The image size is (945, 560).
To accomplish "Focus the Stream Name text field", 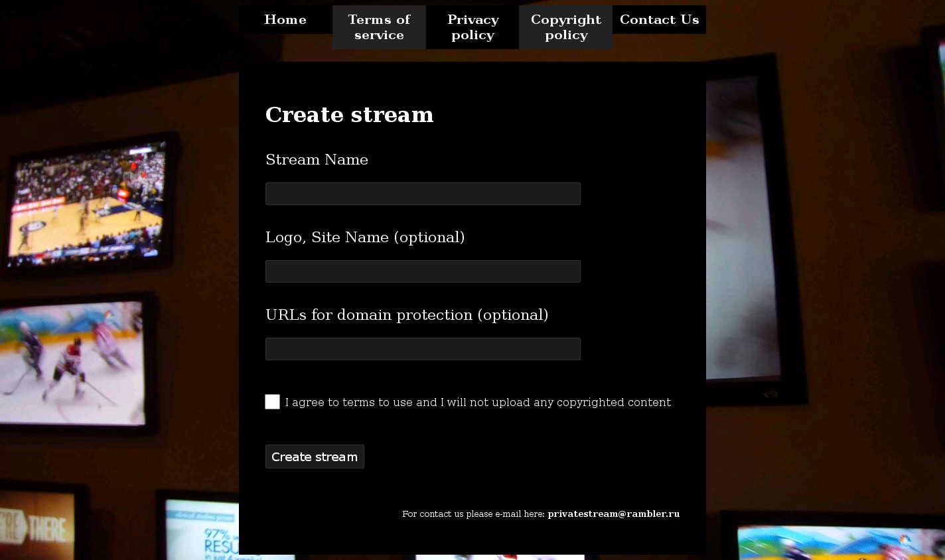I will tap(423, 194).
